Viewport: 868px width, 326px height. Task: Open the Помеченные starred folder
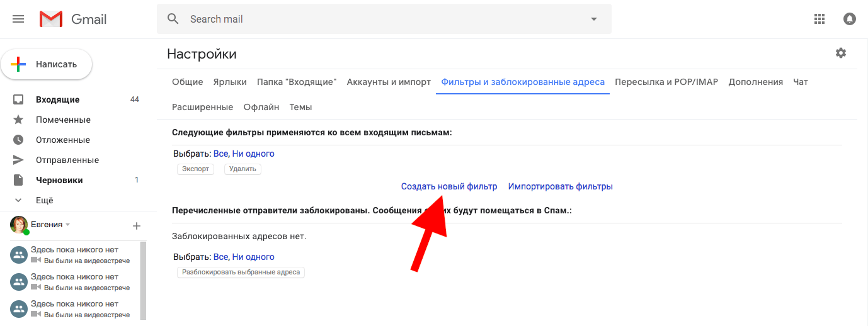click(x=63, y=120)
